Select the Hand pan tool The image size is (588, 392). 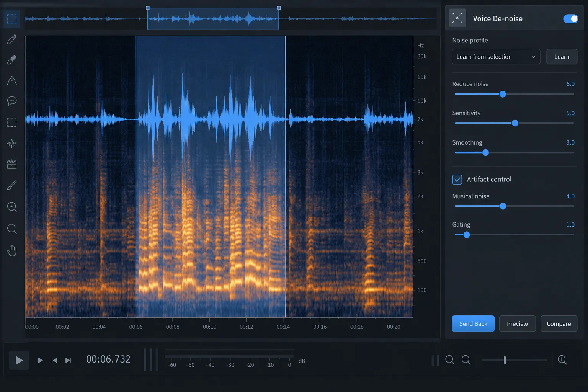[12, 250]
